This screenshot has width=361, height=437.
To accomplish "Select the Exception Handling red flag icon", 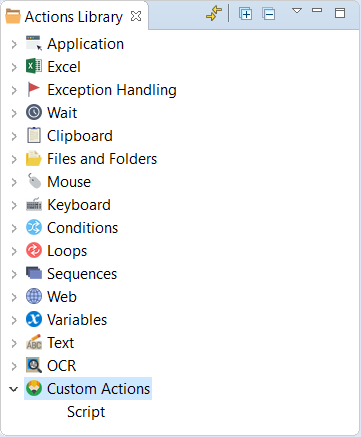I will pos(34,89).
